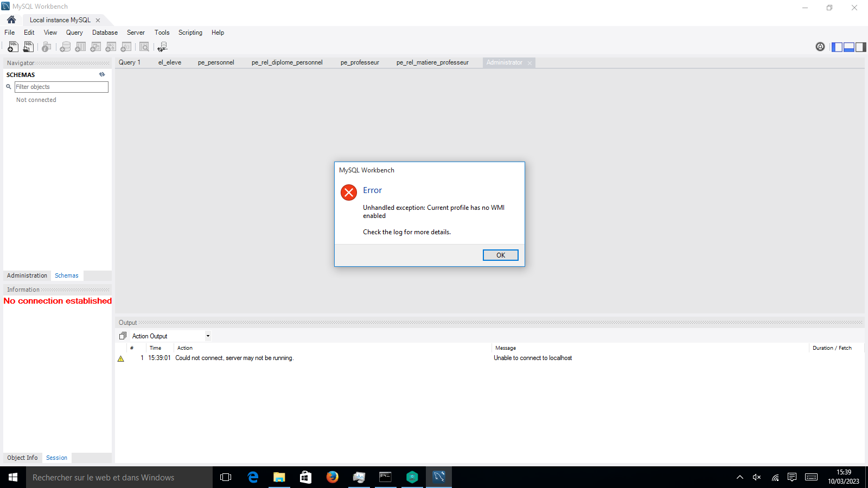Click the 'Not connected' text in Navigator
The image size is (868, 488).
(36, 100)
